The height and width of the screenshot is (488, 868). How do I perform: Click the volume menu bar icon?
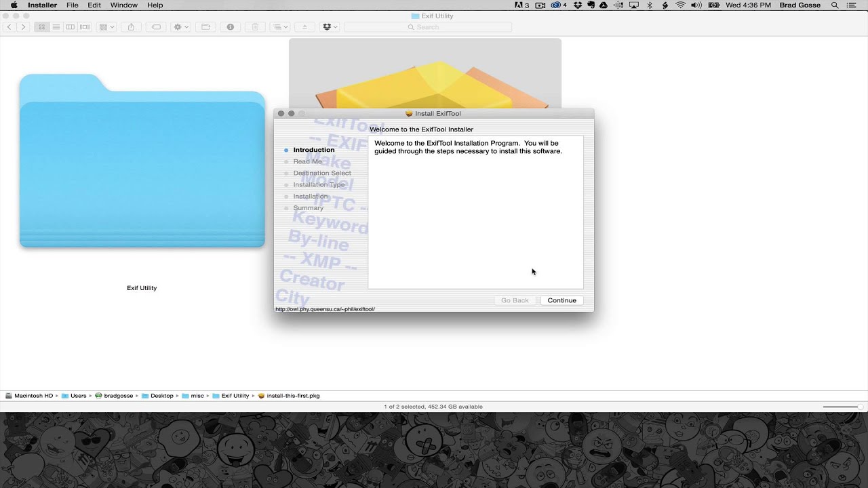[696, 5]
